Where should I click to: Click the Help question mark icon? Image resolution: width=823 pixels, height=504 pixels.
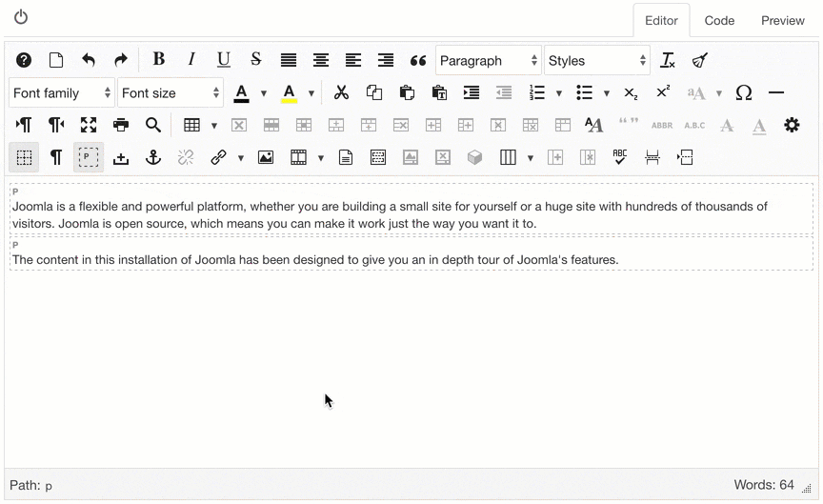[24, 60]
